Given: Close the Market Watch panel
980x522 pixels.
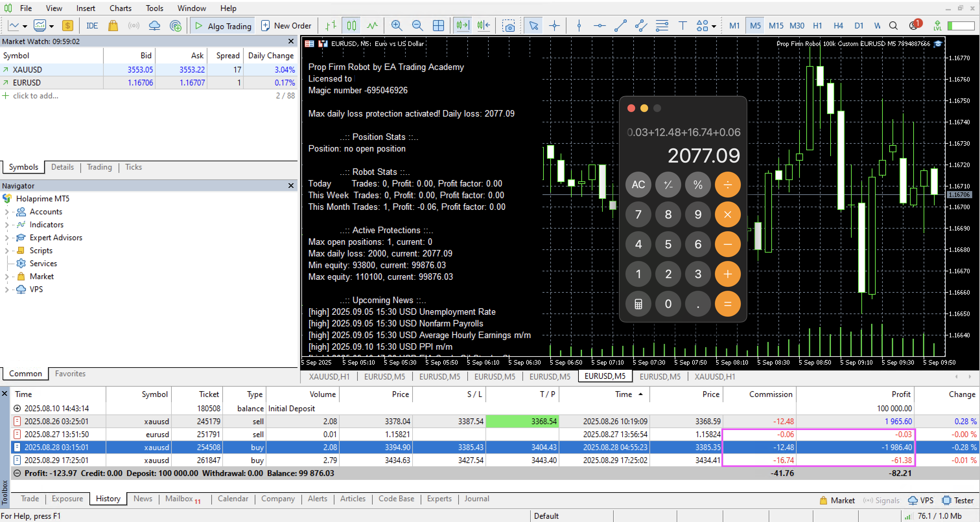Looking at the screenshot, I should pos(291,41).
